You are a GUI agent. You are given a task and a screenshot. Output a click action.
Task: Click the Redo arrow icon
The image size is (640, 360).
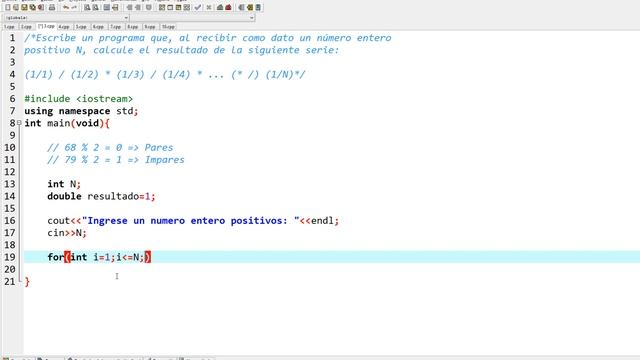click(x=74, y=7)
